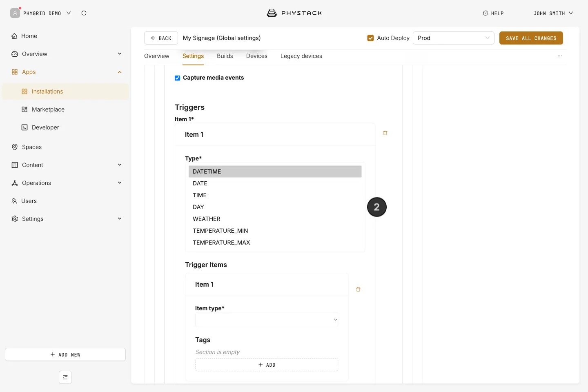Click the Add button under Tags
The height and width of the screenshot is (392, 588).
tap(267, 365)
